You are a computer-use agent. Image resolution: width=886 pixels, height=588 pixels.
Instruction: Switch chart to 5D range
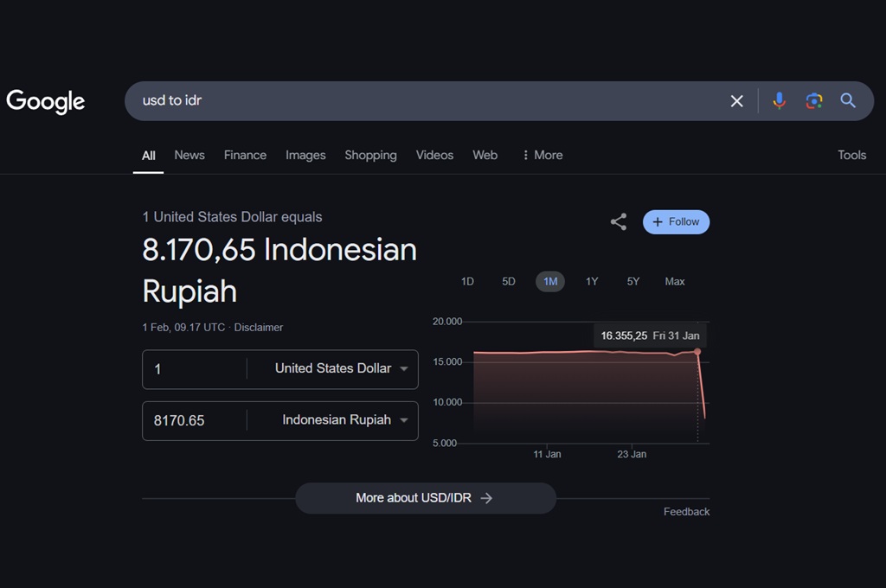pyautogui.click(x=509, y=281)
